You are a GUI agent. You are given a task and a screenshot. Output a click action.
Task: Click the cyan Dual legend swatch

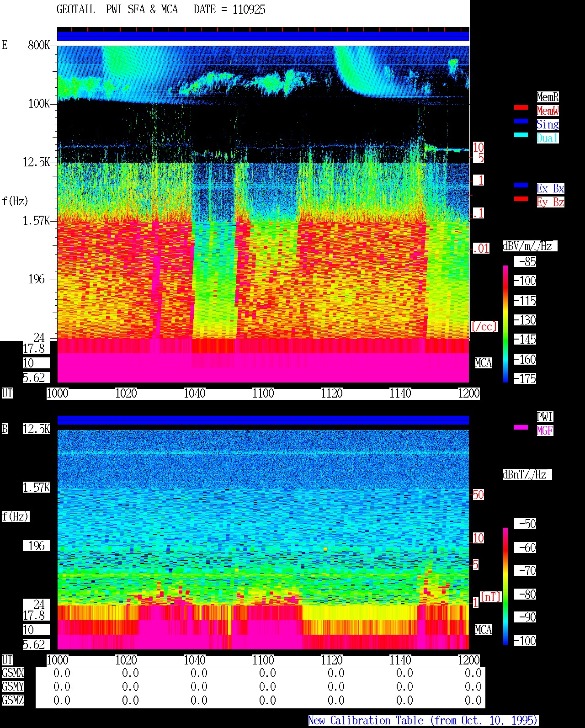click(x=521, y=135)
